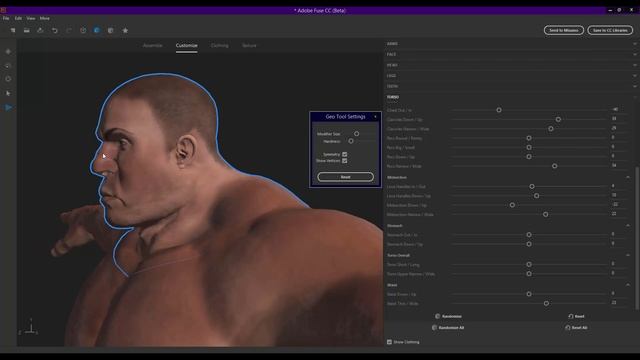Click the second toolbar icon beside the first
The image size is (640, 360).
pos(27,31)
